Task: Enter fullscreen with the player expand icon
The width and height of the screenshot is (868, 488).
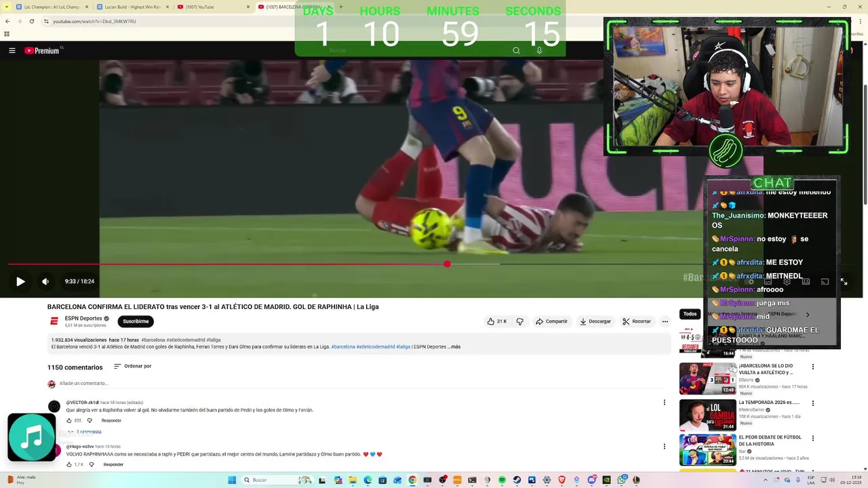Action: [844, 281]
